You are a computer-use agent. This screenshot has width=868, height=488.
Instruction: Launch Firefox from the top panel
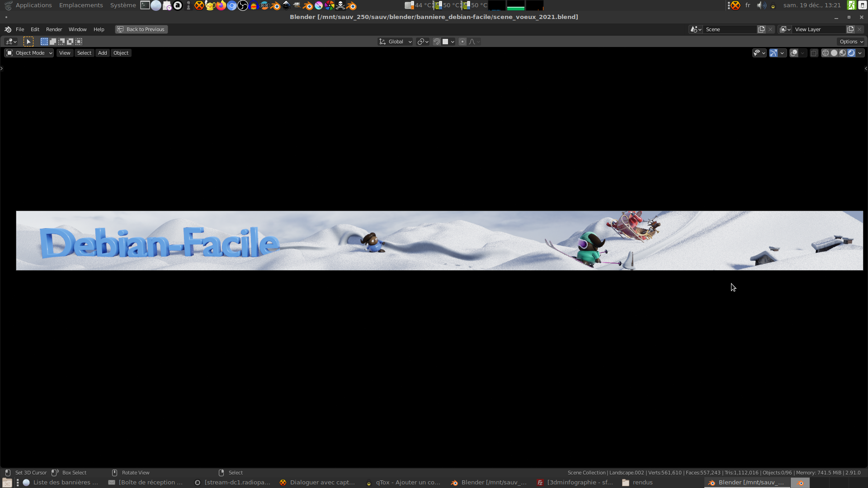221,5
